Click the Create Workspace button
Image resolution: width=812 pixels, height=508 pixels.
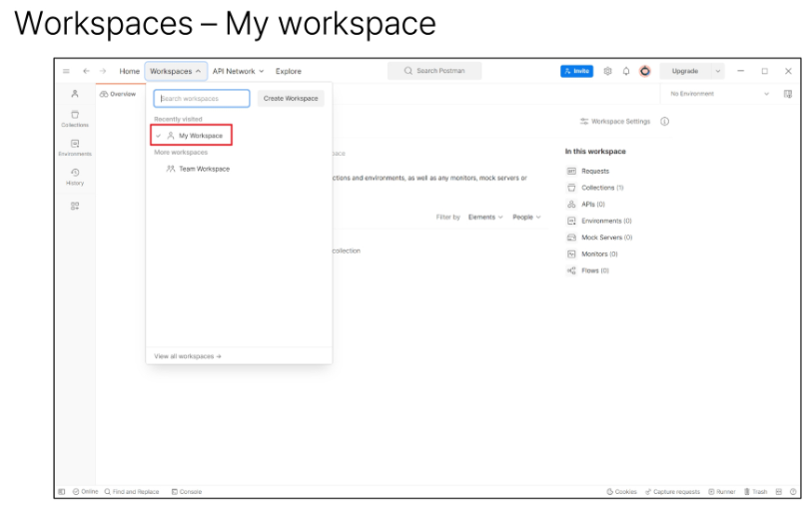pos(291,98)
